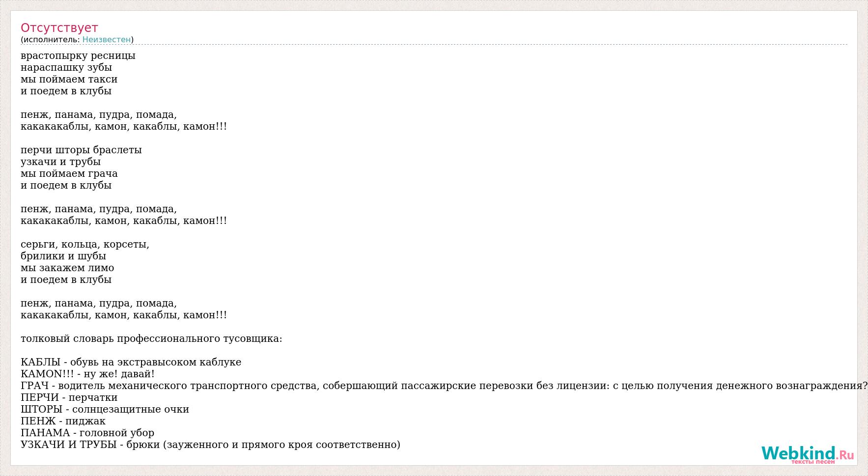Click the song title Отсутствует
The width and height of the screenshot is (868, 476).
59,28
